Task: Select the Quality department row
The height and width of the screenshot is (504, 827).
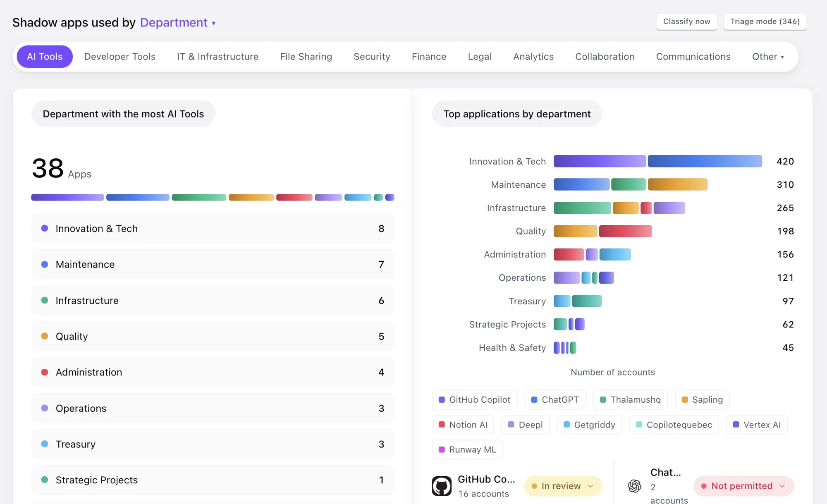Action: coord(213,336)
